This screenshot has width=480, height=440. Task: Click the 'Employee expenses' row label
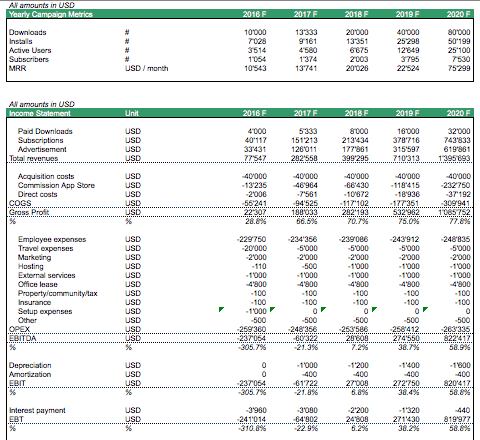coord(52,239)
